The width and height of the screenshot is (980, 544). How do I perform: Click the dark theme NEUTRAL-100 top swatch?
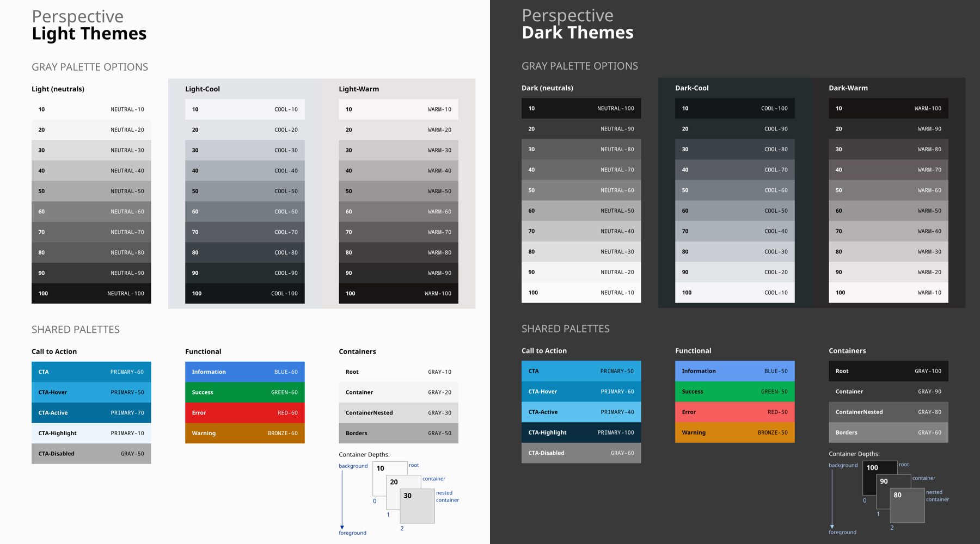(581, 108)
